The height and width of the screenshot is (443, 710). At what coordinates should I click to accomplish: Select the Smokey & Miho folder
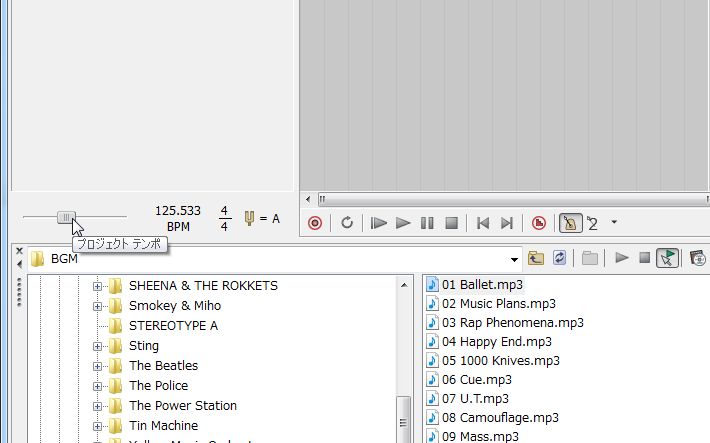[x=175, y=306]
